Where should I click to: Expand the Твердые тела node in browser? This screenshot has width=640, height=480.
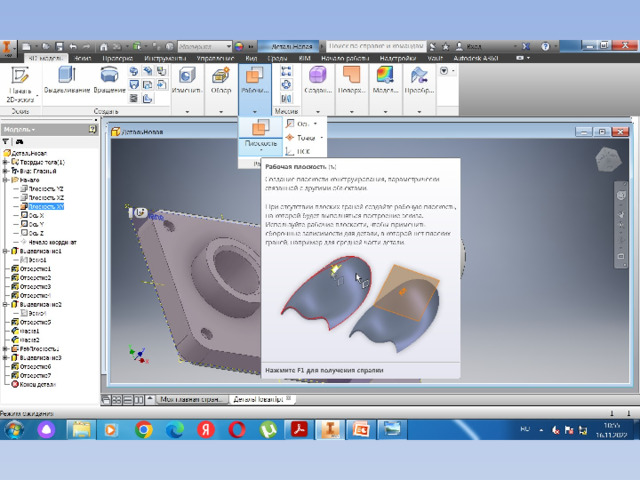click(x=5, y=162)
